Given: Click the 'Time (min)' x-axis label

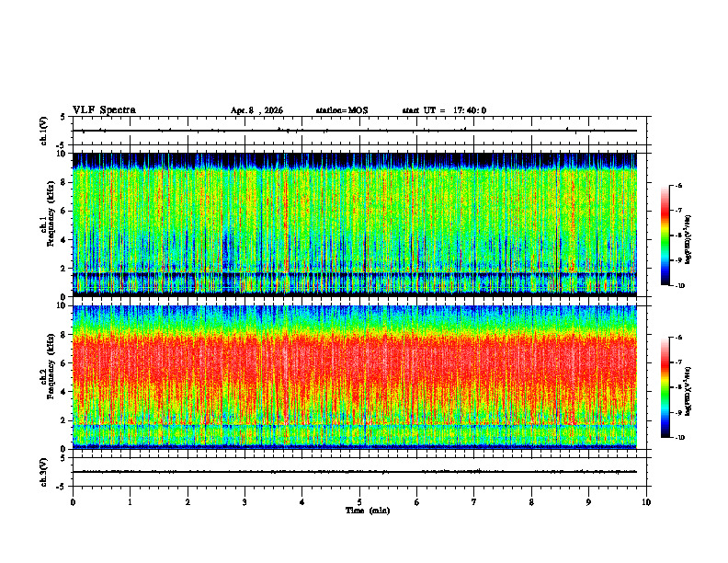Looking at the screenshot, I should (368, 511).
